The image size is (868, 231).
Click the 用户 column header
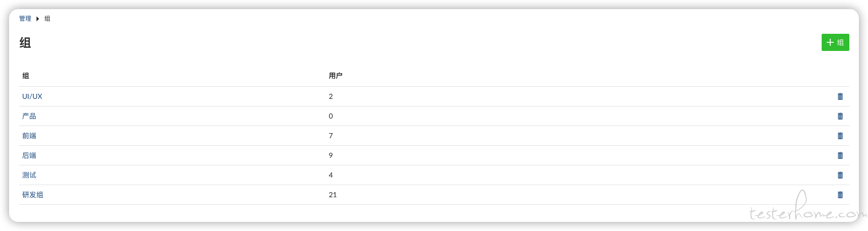click(x=336, y=76)
